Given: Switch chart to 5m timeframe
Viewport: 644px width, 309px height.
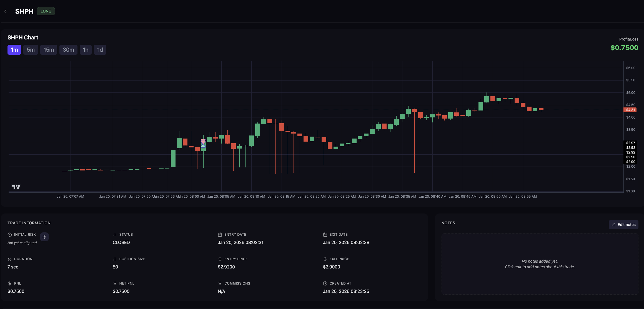Looking at the screenshot, I should (x=31, y=50).
